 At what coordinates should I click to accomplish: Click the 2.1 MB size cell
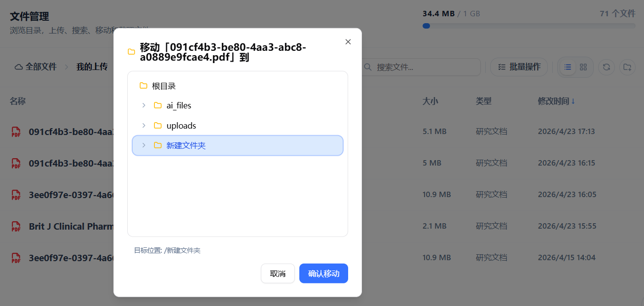pos(434,226)
